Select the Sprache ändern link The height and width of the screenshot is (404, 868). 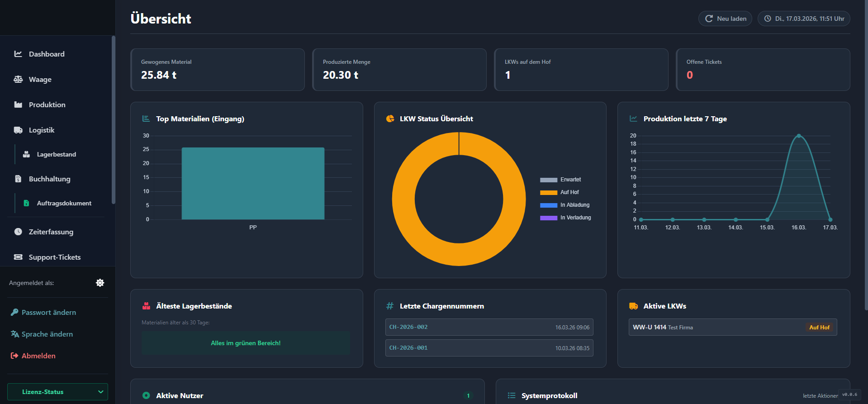(x=47, y=334)
